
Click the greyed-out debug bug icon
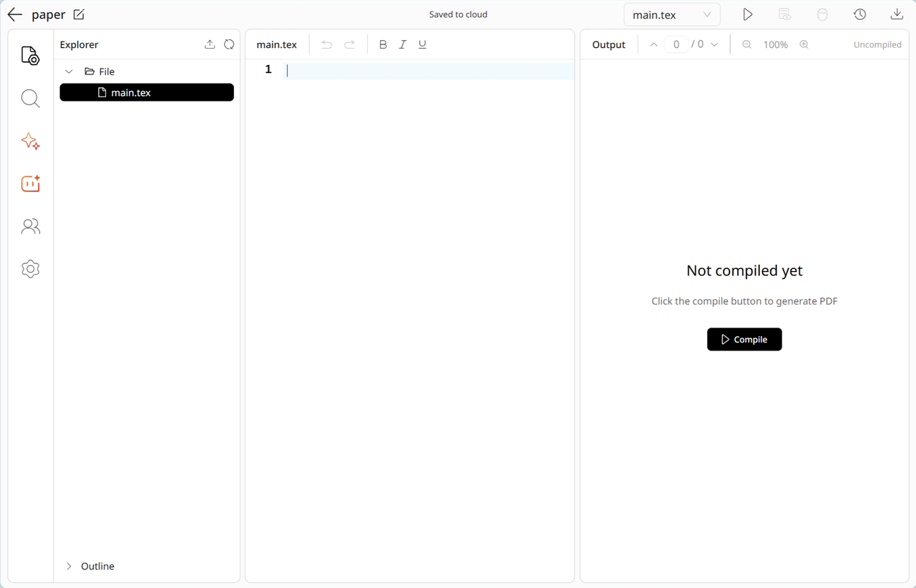click(x=822, y=14)
